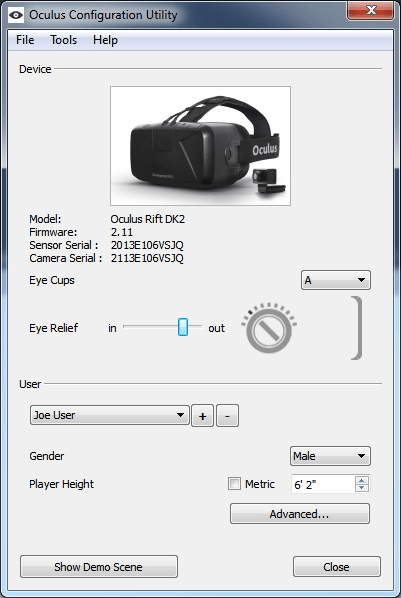Viewport: 401px width, 598px height.
Task: Click the model name Oculus Rift DK2
Action: click(x=148, y=219)
